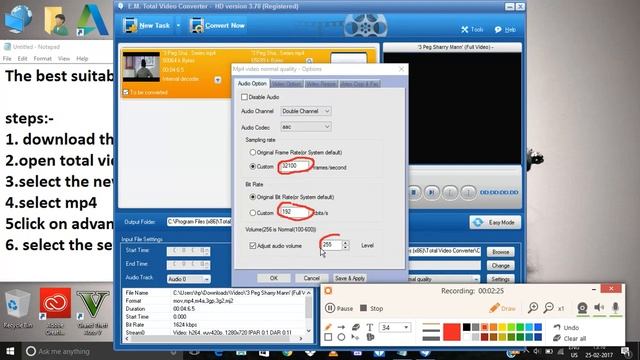Screen dimensions: 640x360
Task: Pick the yellow color swatch
Action: [502, 327]
